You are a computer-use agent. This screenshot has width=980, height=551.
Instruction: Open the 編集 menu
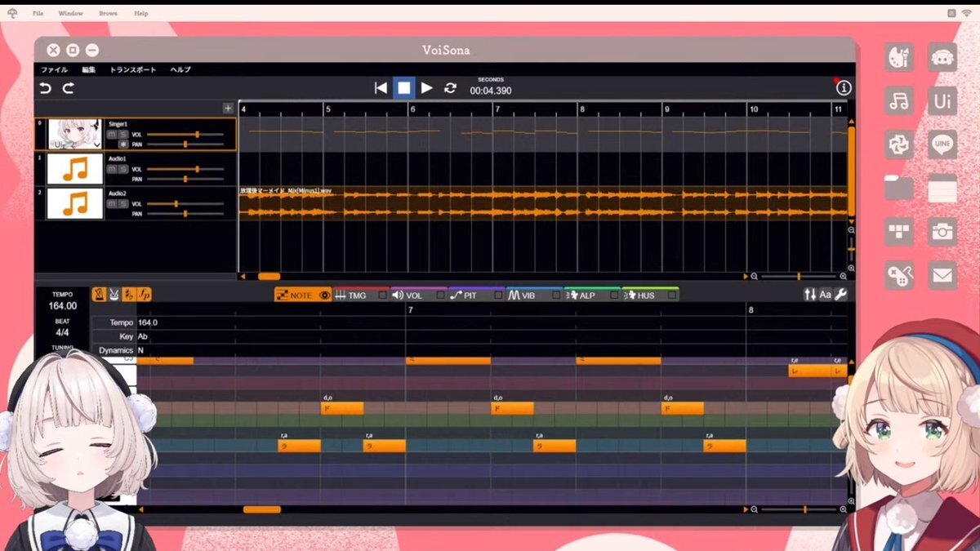(89, 70)
